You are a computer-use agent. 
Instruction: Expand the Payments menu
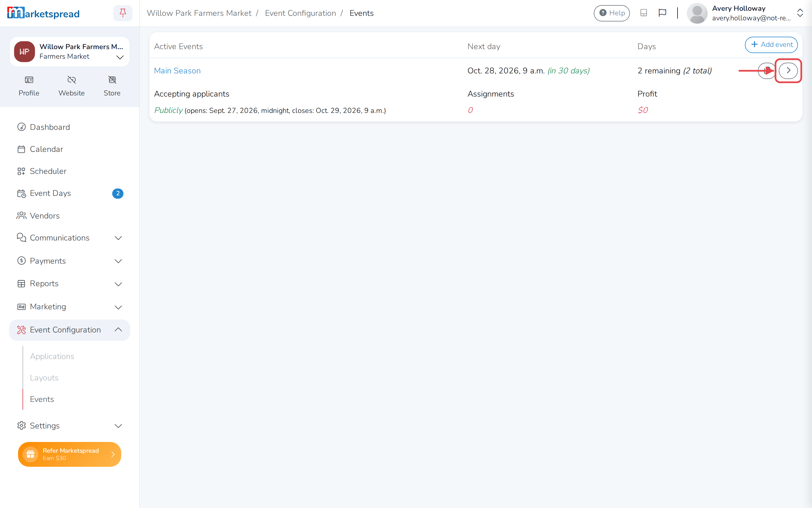click(69, 261)
